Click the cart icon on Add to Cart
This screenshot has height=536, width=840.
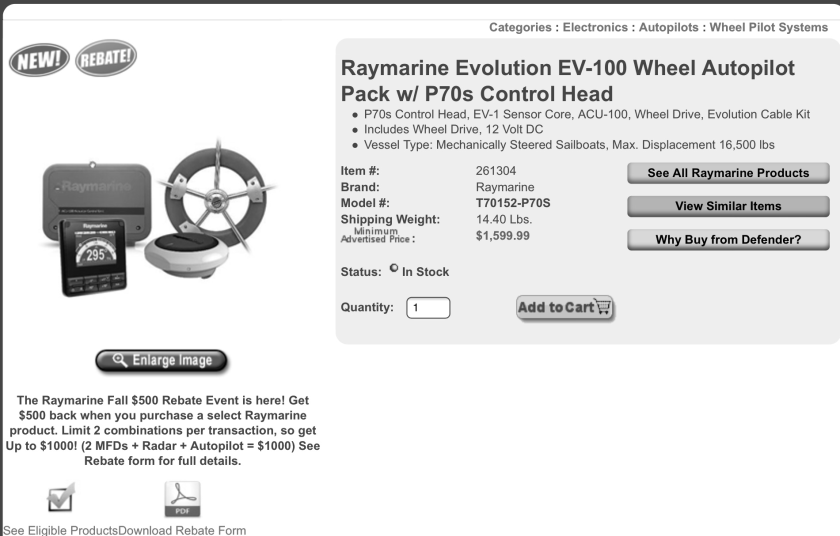(603, 307)
